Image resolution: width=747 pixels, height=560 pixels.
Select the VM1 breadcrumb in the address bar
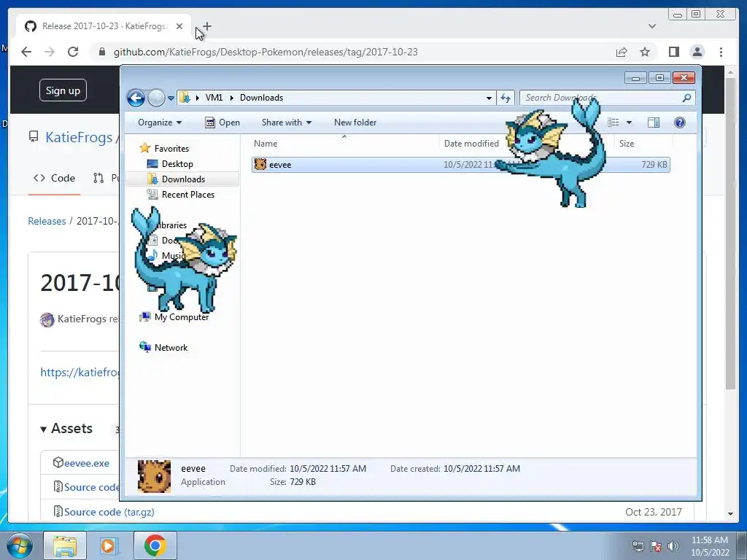tap(214, 98)
